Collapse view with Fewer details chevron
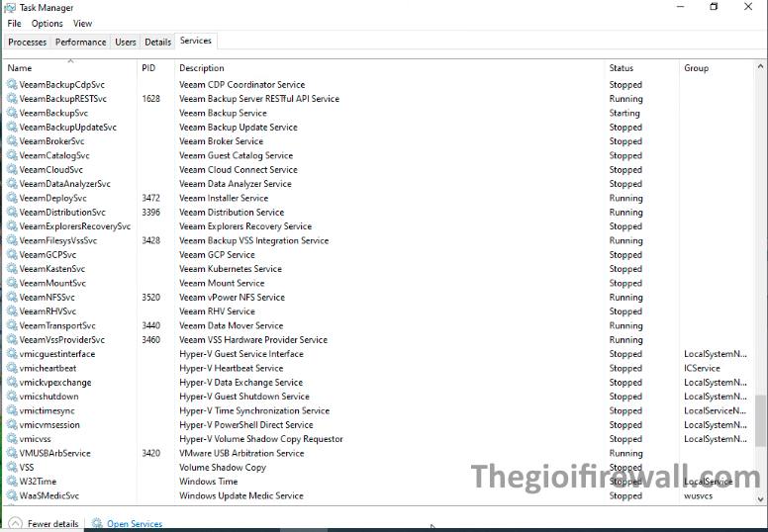The width and height of the screenshot is (768, 532). coord(15,524)
